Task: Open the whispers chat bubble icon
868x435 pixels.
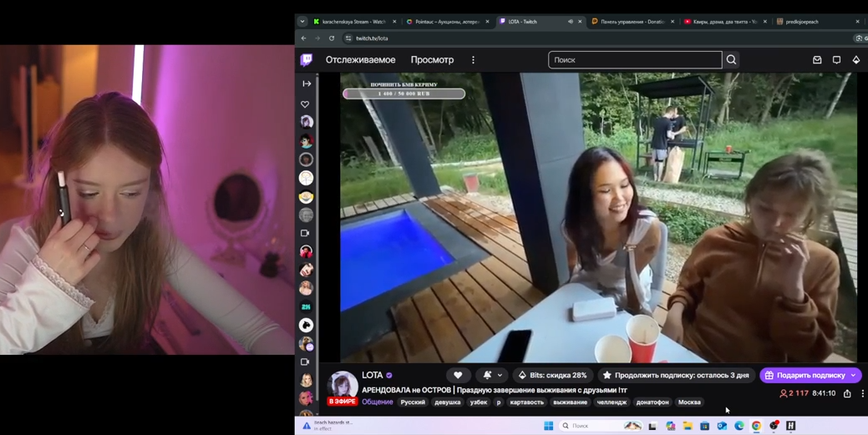Action: (836, 60)
